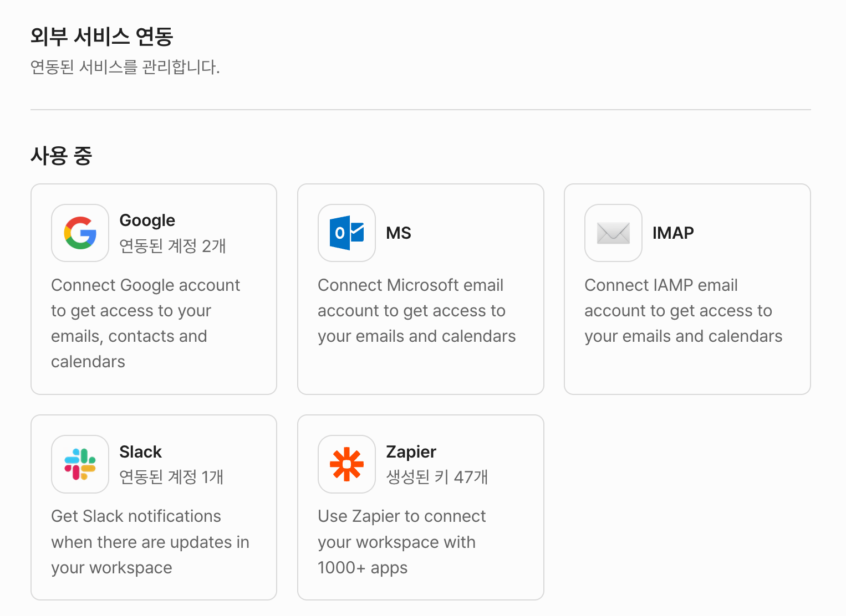
Task: Click the Zapier '생성된 키 47개' text
Action: [437, 477]
